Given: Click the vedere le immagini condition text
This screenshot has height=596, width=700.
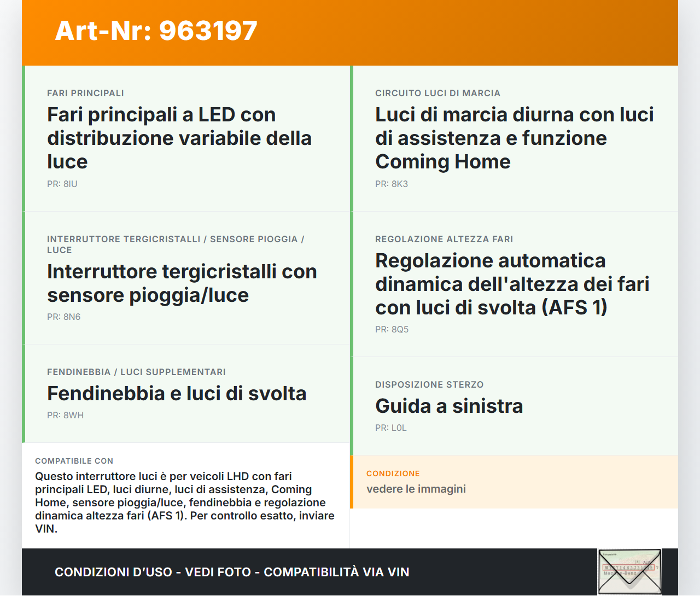Looking at the screenshot, I should tap(416, 488).
